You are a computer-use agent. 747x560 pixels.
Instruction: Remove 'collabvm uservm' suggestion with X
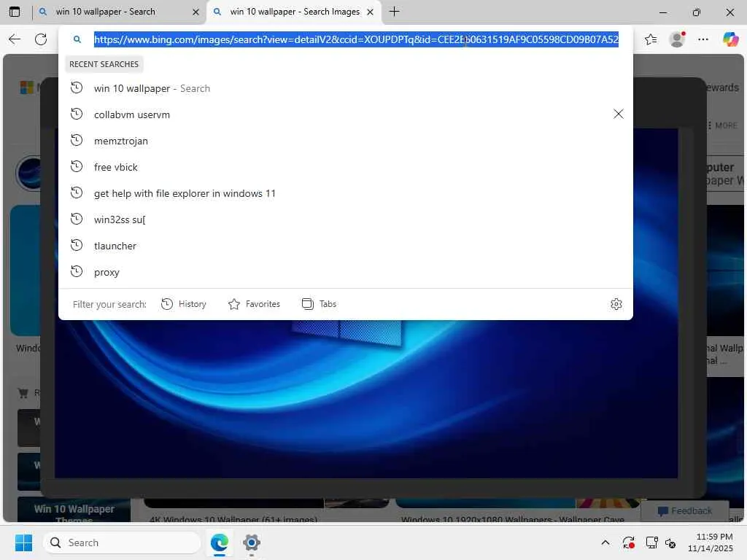[x=619, y=114]
